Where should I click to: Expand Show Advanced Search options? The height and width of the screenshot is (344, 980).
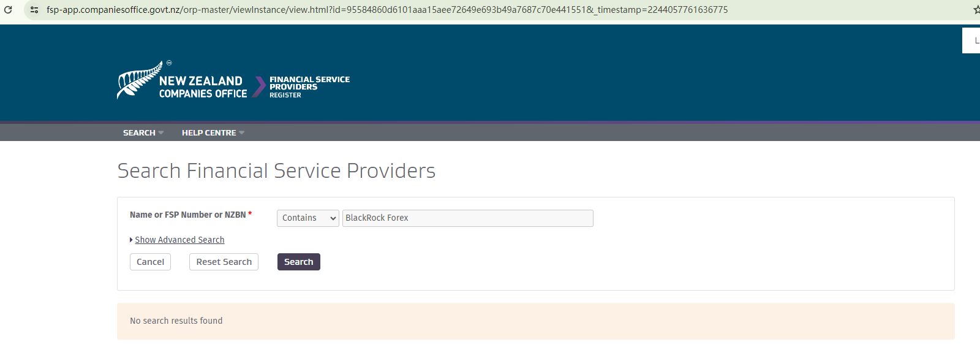179,240
